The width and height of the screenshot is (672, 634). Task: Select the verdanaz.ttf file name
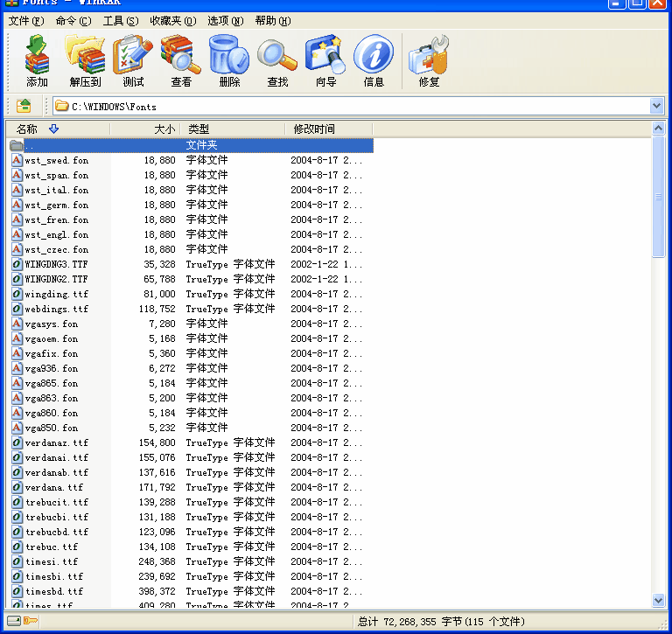click(x=57, y=443)
